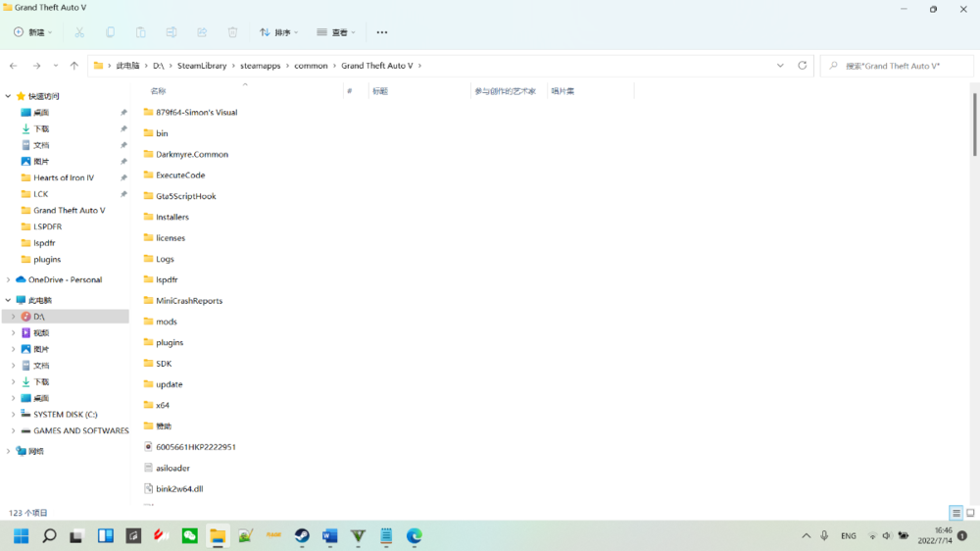Switch to details view using the status bar icon
This screenshot has width=980, height=551.
[x=955, y=513]
